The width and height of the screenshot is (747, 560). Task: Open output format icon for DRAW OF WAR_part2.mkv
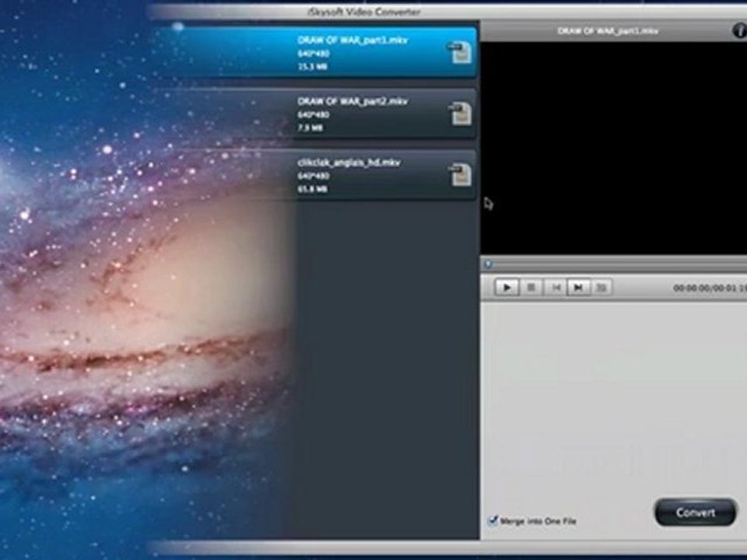tap(460, 114)
